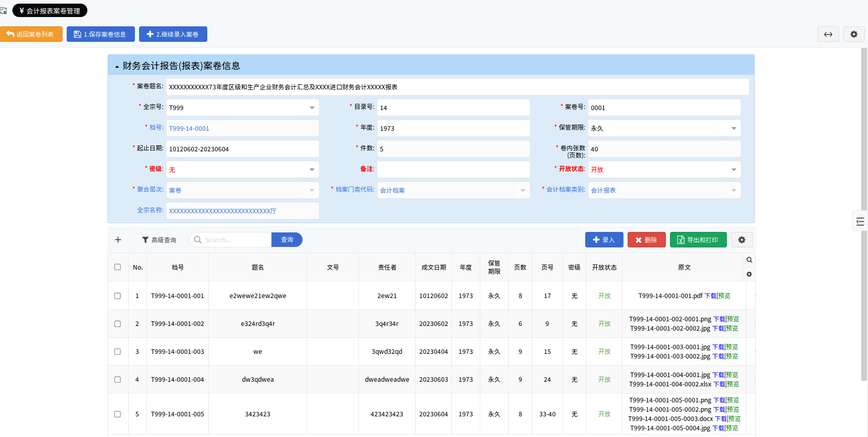Download T999-14-0001-004-0002.xlsx via 下载
Screen dimensions: 868x437
(x=719, y=384)
